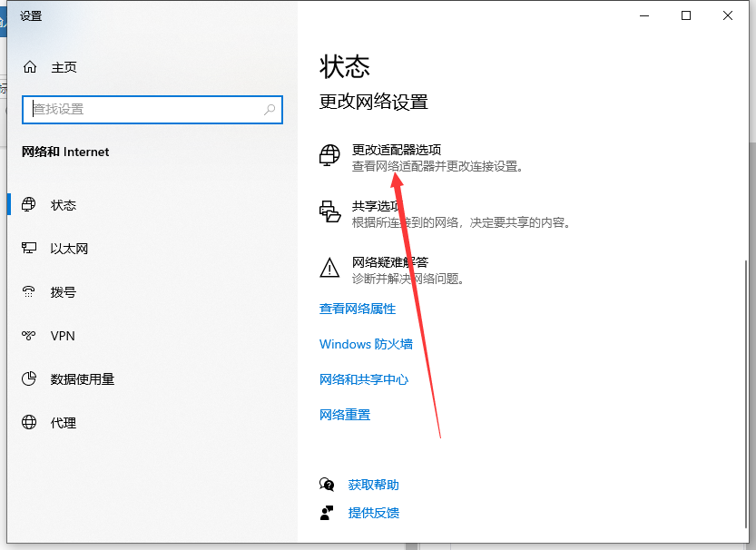The height and width of the screenshot is (550, 756).
Task: Open 查看网络属性 link
Action: point(358,309)
